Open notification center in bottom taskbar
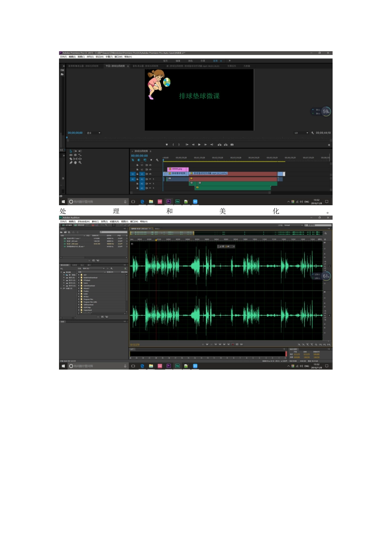This screenshot has height=555, width=392. 327,366
